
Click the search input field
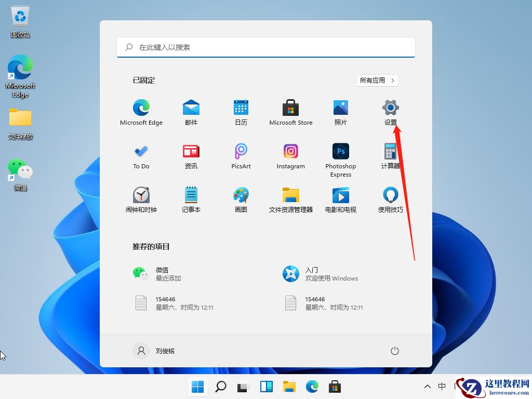(265, 47)
